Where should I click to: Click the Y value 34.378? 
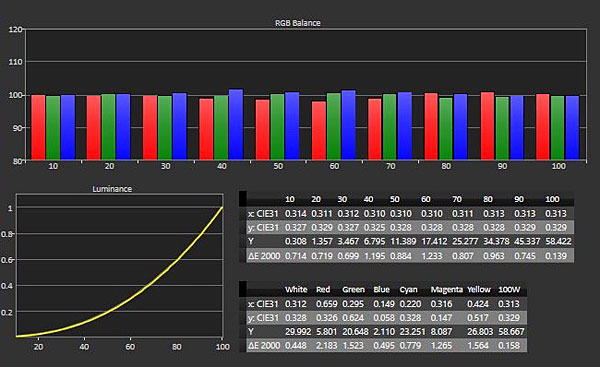click(496, 241)
